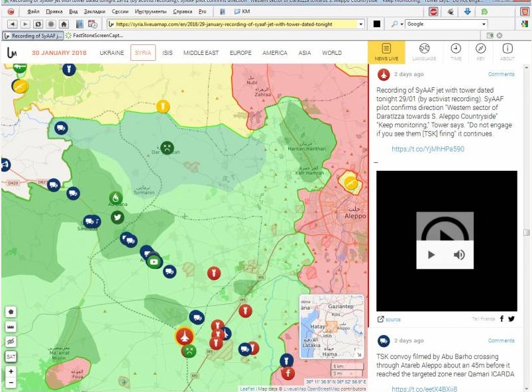Open the Time icon in header
The height and width of the screenshot is (392, 532).
click(x=456, y=52)
